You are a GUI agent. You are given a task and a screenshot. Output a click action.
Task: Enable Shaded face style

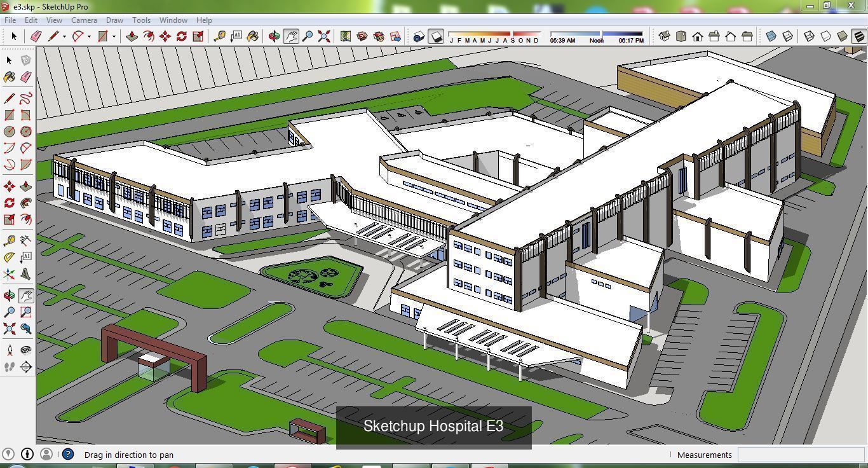843,36
